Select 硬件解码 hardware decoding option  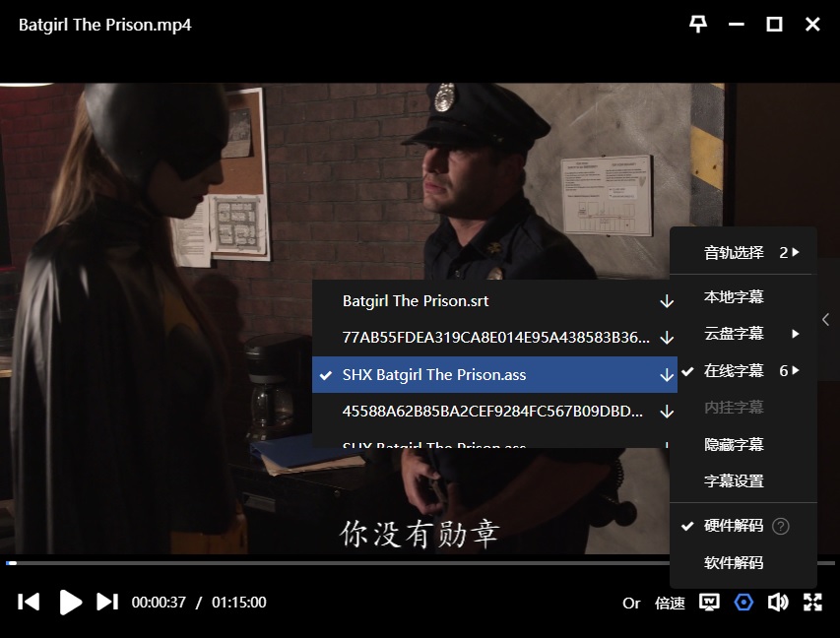[x=734, y=526]
